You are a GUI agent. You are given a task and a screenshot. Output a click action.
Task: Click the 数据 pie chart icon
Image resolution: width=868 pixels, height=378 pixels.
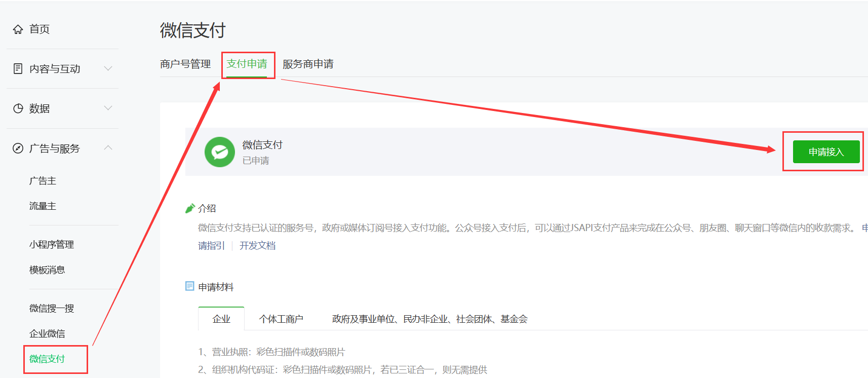18,108
